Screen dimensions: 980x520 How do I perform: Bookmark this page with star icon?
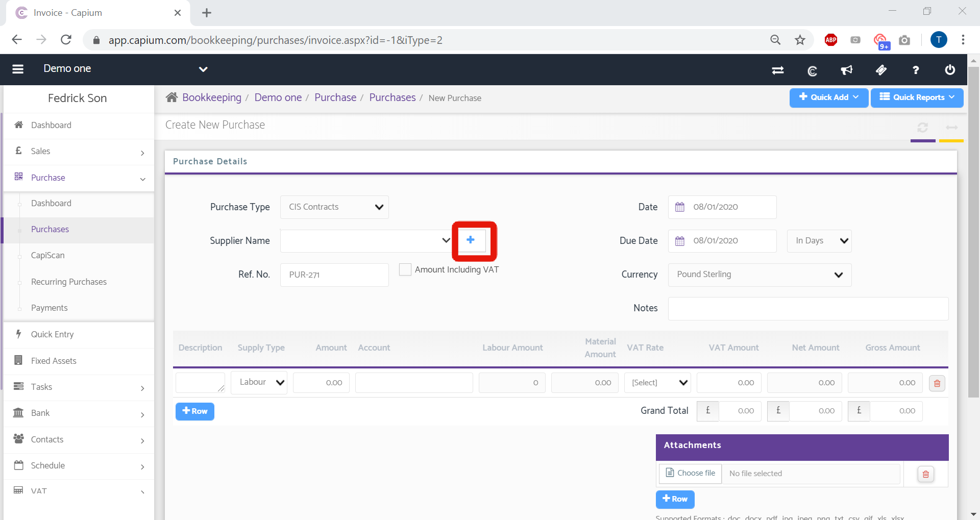(x=800, y=40)
